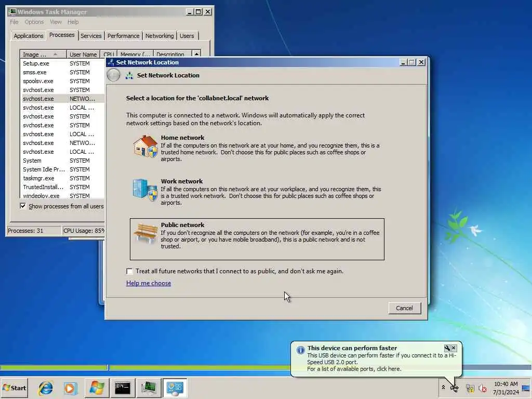Image resolution: width=532 pixels, height=399 pixels.
Task: Switch to Task Manager taskbar button
Action: (149, 388)
